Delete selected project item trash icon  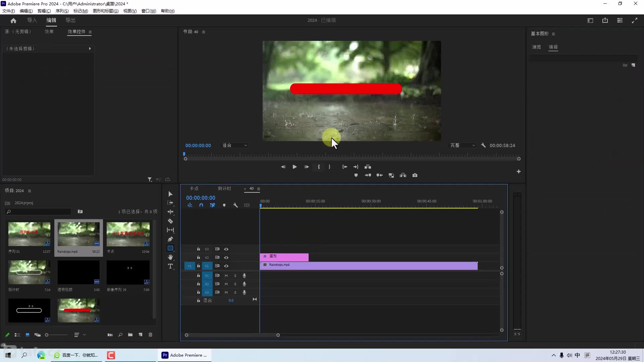pyautogui.click(x=151, y=335)
